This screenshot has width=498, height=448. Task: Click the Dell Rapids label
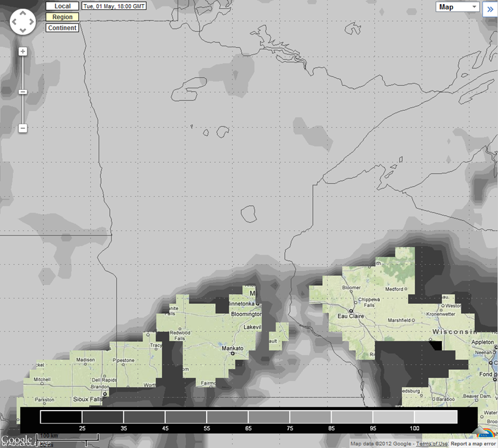104,380
